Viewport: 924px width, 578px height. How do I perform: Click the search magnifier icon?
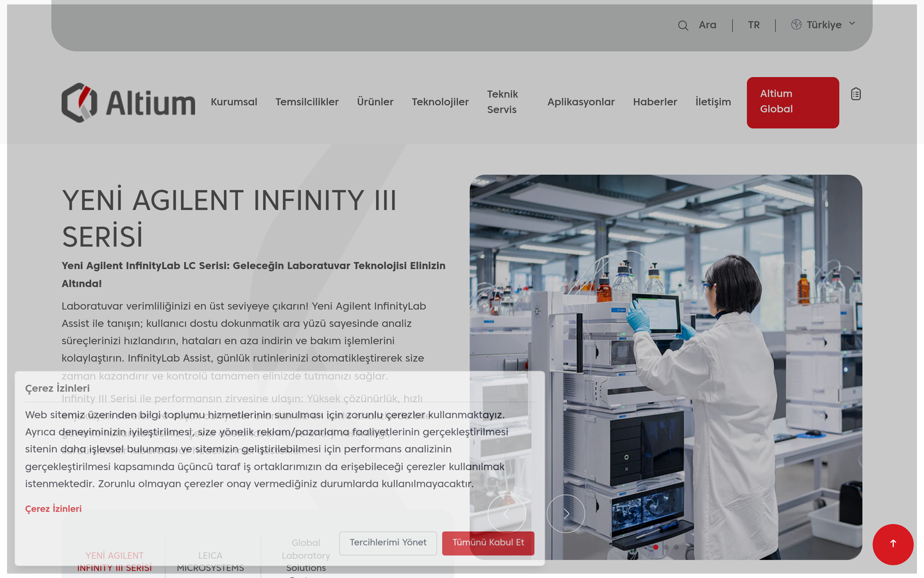[x=683, y=26]
